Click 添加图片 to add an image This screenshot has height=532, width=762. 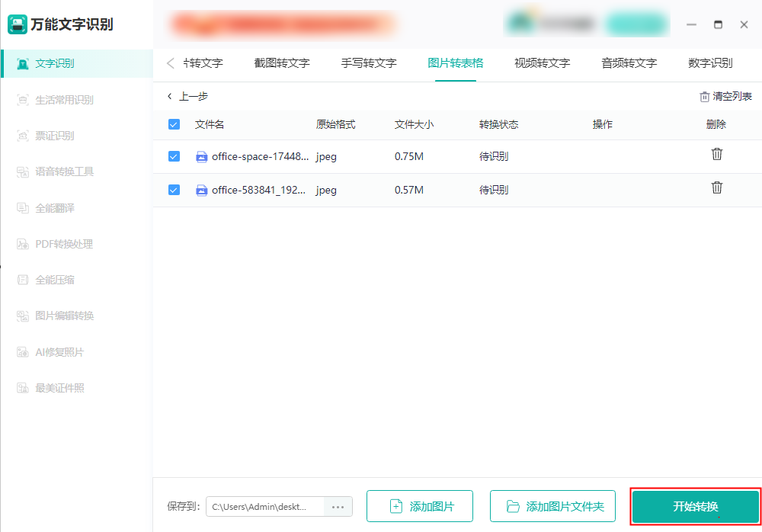pos(420,506)
